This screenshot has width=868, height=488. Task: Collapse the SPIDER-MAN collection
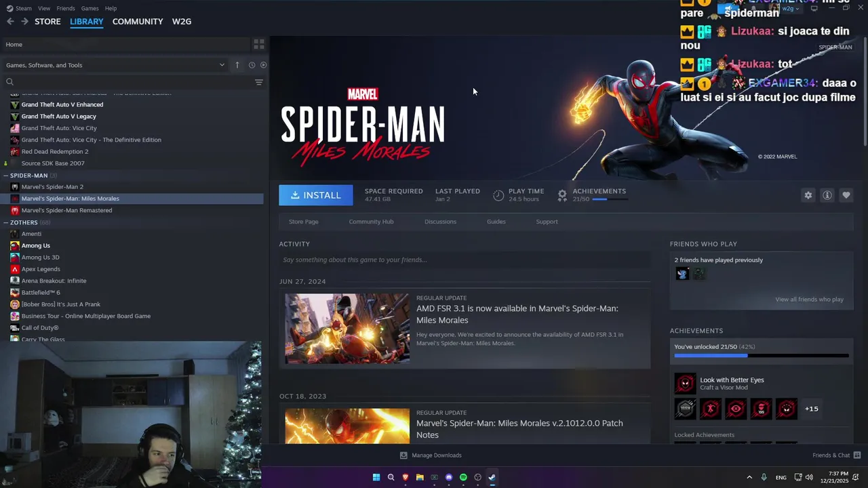point(5,176)
